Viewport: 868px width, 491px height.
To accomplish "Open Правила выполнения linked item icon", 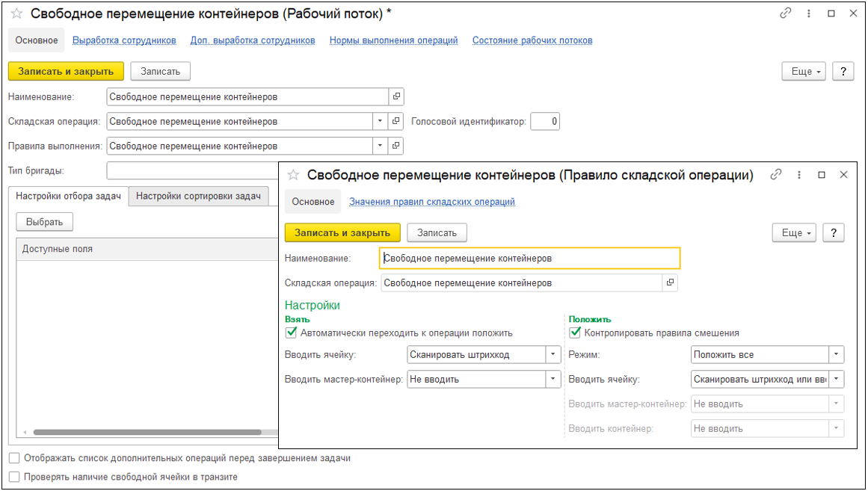I will [x=395, y=146].
